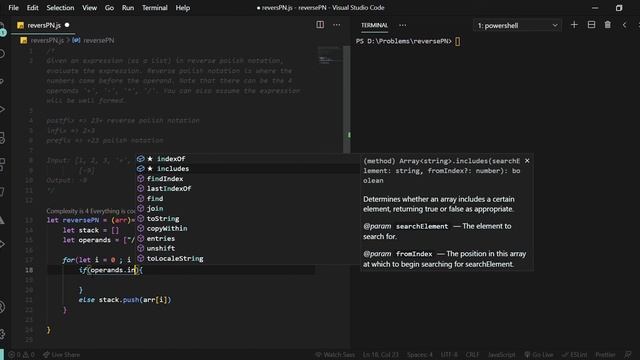This screenshot has width=640, height=360.
Task: Choose entries from the suggestion list
Action: pos(247,239)
